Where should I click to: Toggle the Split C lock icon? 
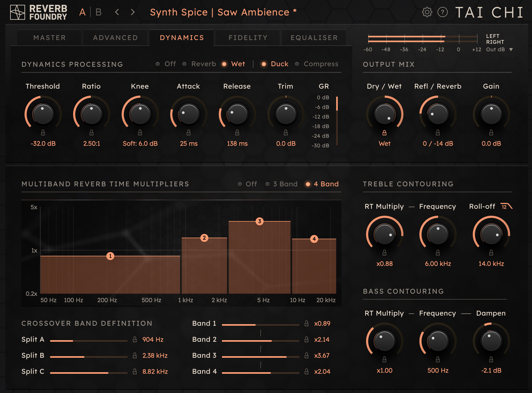coord(135,371)
